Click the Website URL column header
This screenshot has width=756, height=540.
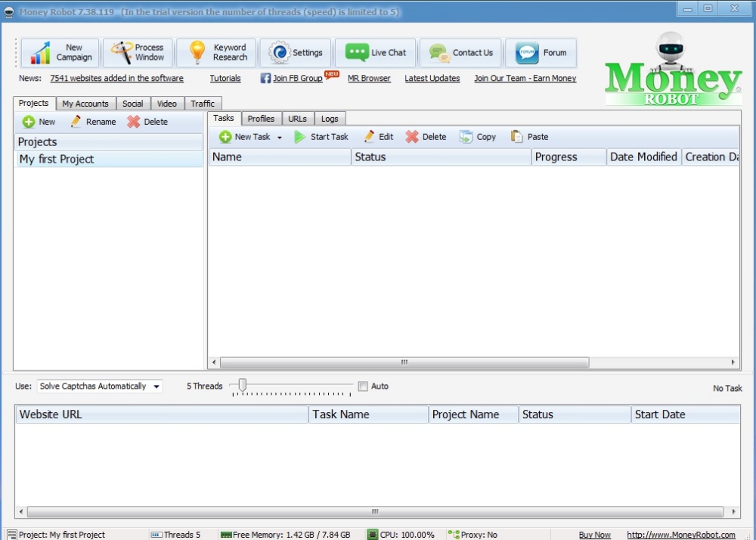[x=162, y=414]
